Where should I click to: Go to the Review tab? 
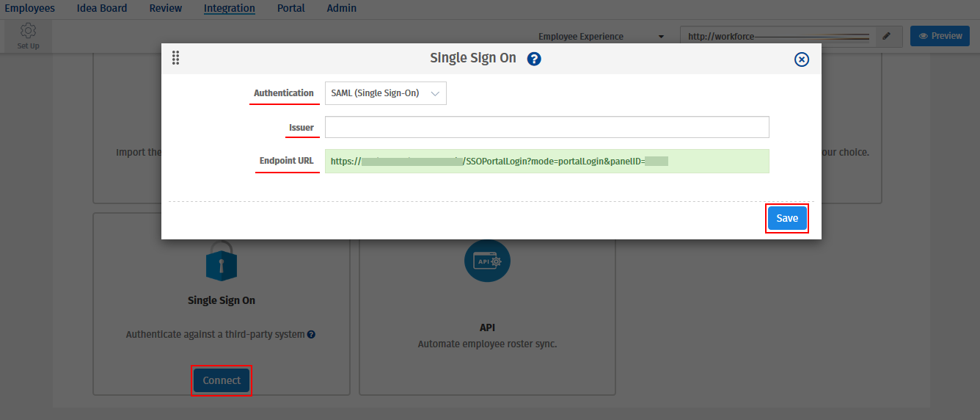[x=166, y=9]
